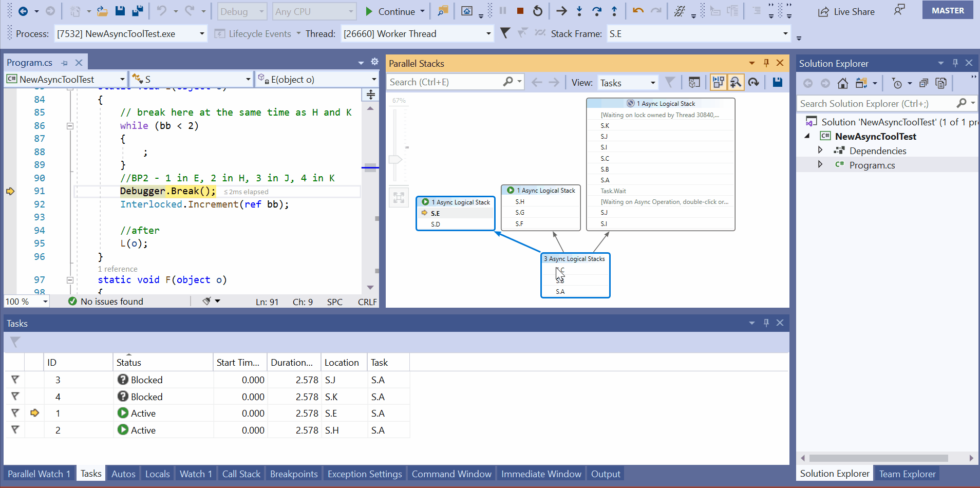The image size is (980, 488).
Task: Restart the debug session via restart icon
Action: (537, 10)
